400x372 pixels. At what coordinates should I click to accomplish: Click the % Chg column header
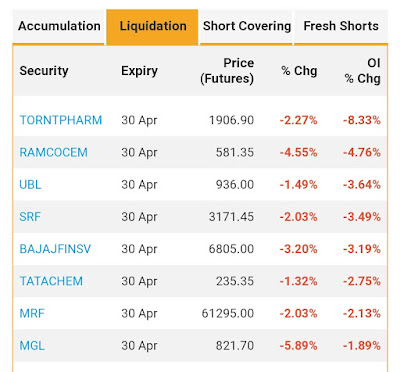click(x=299, y=71)
